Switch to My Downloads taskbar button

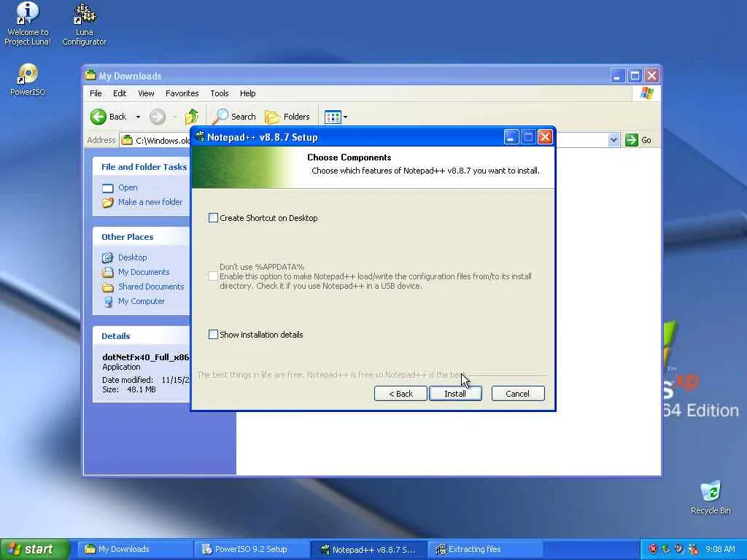point(135,549)
